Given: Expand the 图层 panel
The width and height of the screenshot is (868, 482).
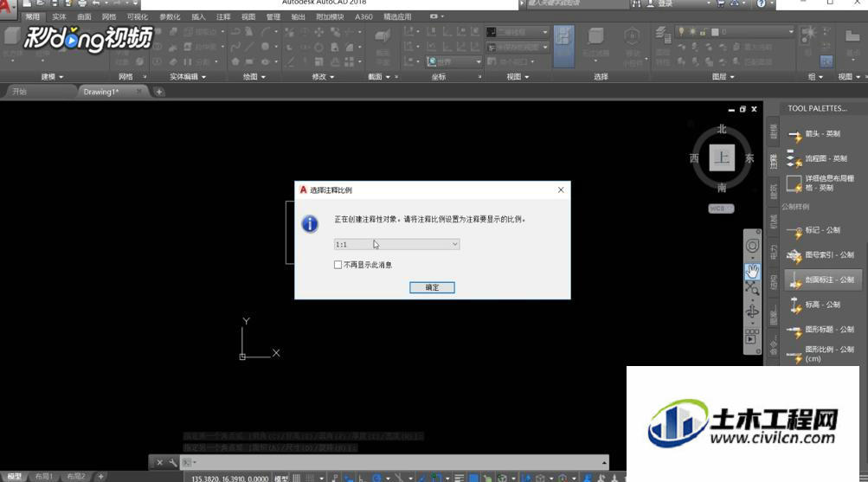Looking at the screenshot, I should pos(723,77).
